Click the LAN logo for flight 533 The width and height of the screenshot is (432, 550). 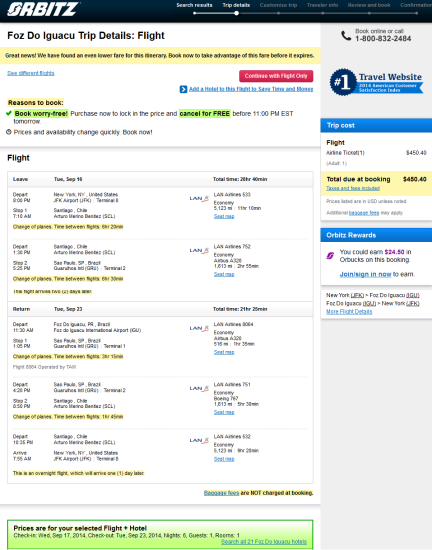coord(199,199)
